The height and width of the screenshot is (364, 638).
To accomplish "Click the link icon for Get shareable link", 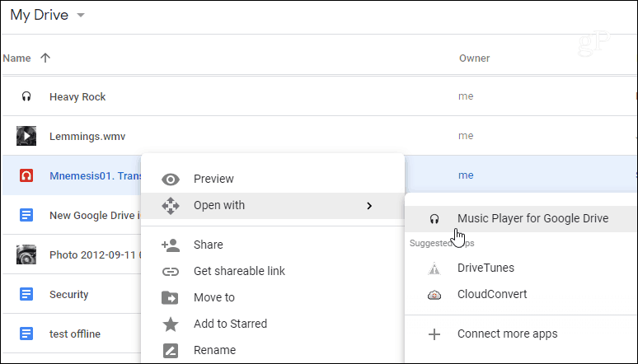I will (171, 271).
